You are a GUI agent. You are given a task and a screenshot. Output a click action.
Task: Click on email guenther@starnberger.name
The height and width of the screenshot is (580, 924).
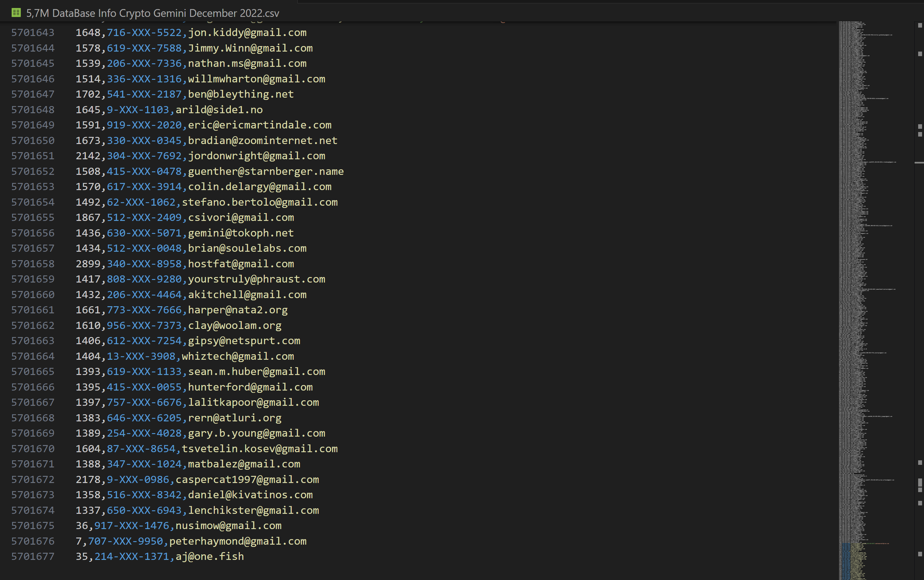click(x=265, y=171)
